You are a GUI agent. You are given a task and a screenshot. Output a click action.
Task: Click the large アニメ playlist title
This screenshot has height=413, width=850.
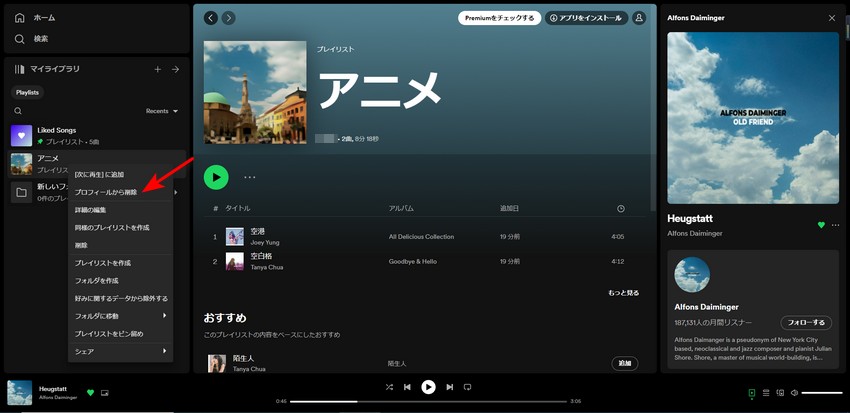pyautogui.click(x=378, y=90)
